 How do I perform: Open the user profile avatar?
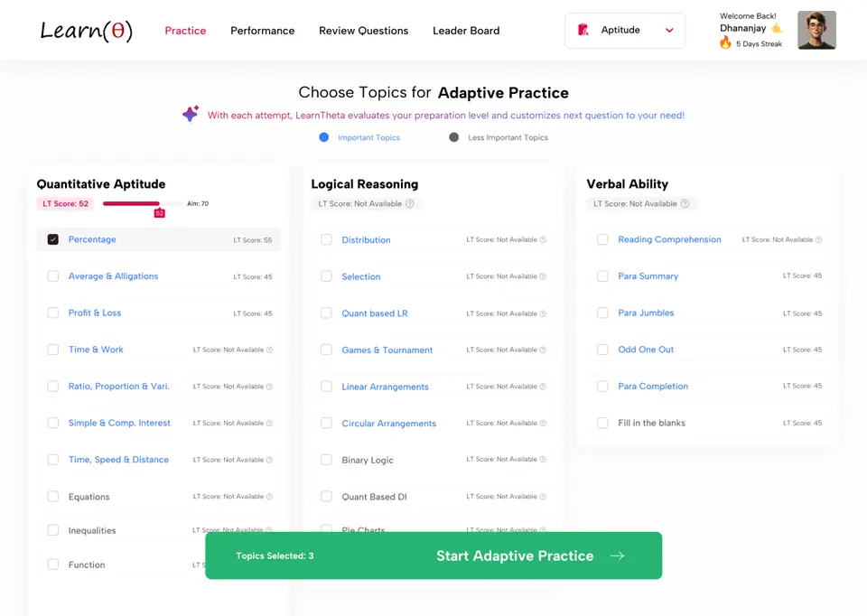point(816,30)
